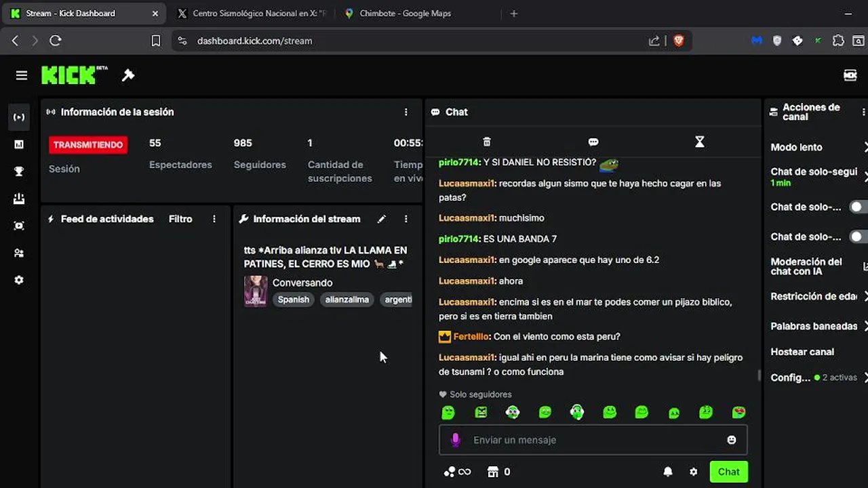Insert the last emote with red sunglasses
Image resolution: width=868 pixels, height=488 pixels.
pyautogui.click(x=738, y=412)
